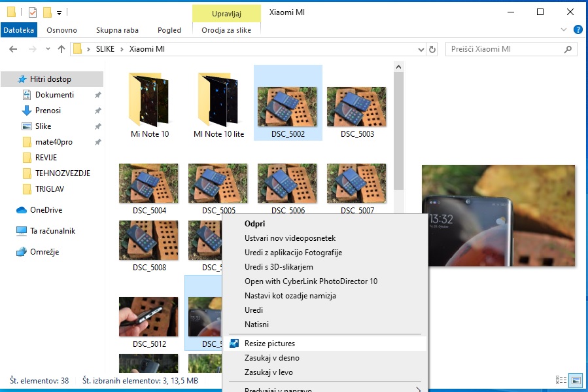Open the blue help question mark icon
This screenshot has height=392, width=588.
tap(578, 29)
